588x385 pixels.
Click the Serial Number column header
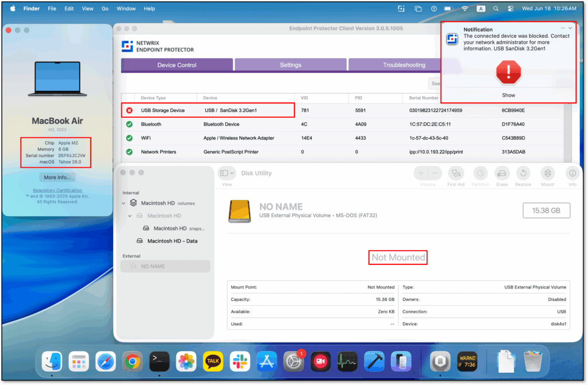(x=423, y=98)
